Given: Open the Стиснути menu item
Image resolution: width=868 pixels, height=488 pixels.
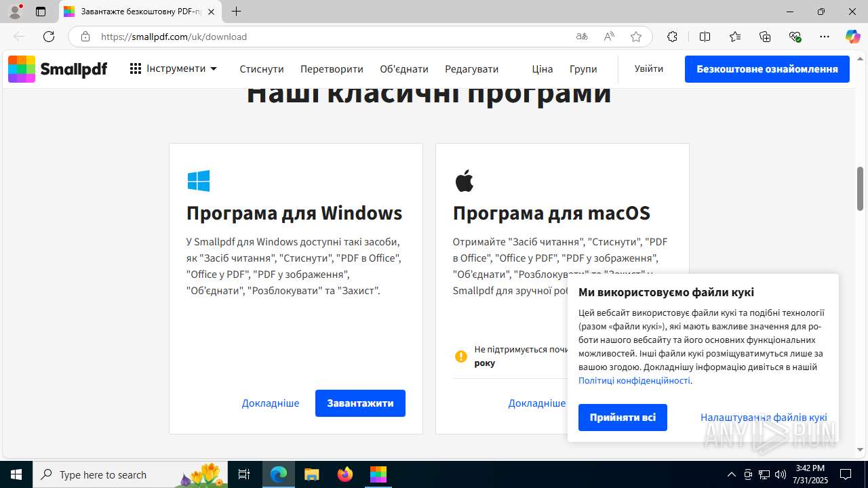Looking at the screenshot, I should pyautogui.click(x=262, y=69).
